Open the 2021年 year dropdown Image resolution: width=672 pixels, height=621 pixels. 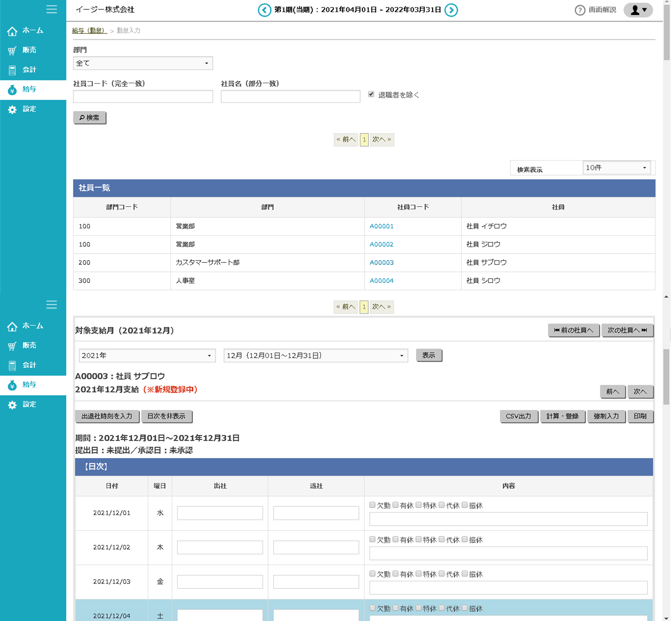147,356
